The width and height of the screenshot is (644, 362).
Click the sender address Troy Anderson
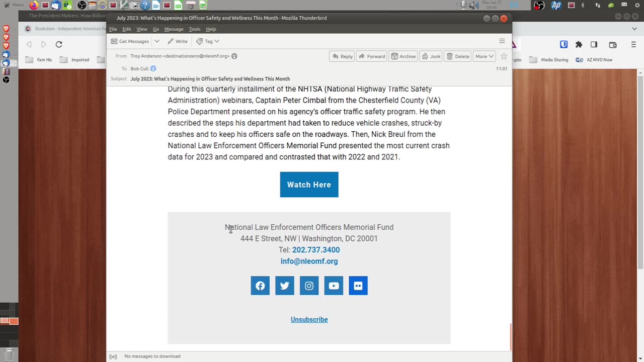point(180,56)
